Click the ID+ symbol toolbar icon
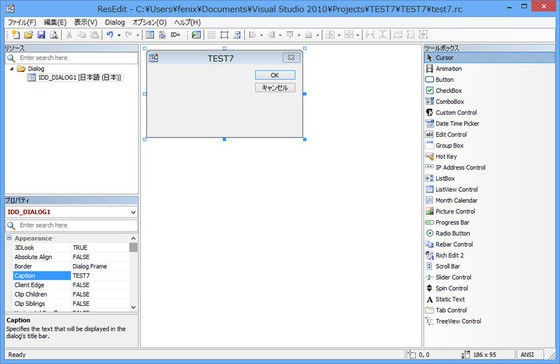Image resolution: width=560 pixels, height=364 pixels. (x=175, y=35)
